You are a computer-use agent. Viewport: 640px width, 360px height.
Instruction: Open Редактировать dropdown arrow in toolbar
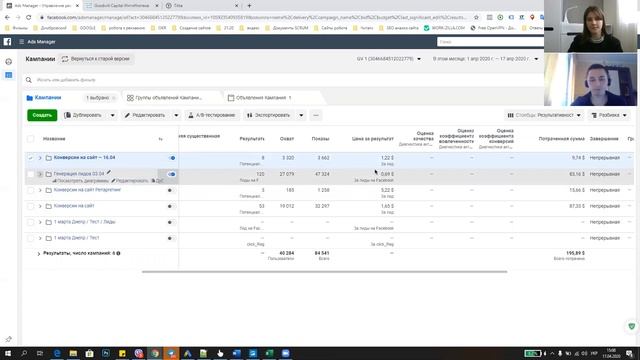176,116
